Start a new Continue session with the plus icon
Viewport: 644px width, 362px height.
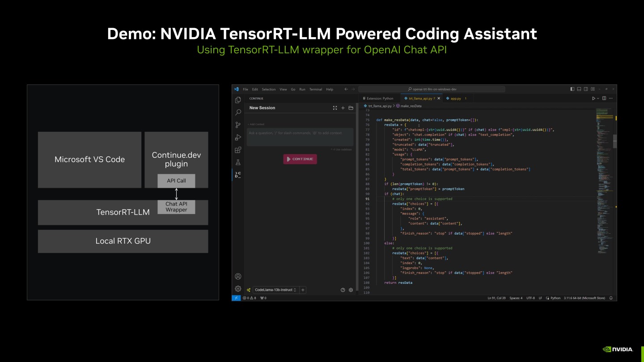[x=343, y=108]
